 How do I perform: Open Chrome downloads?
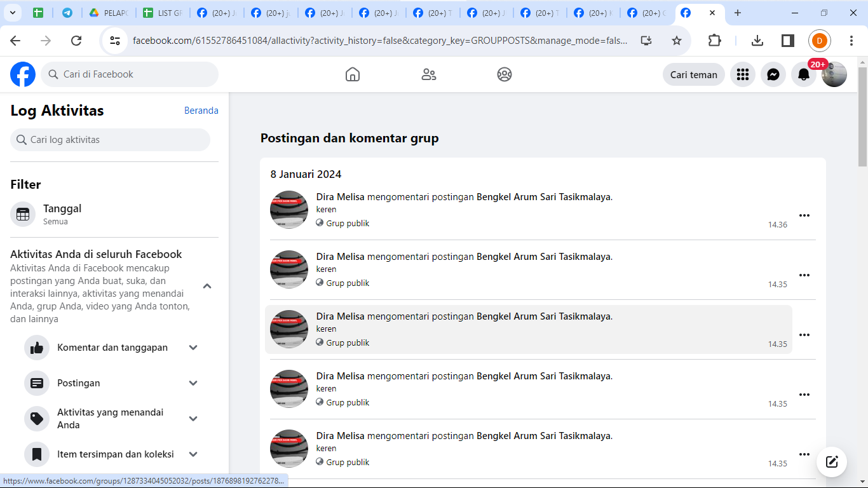[x=757, y=41]
